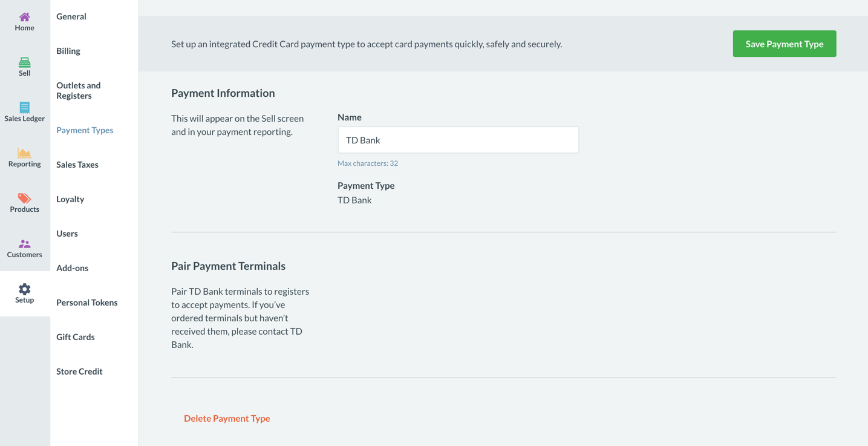868x446 pixels.
Task: Click the Pair TD Bank terminals description
Action: [x=241, y=318]
